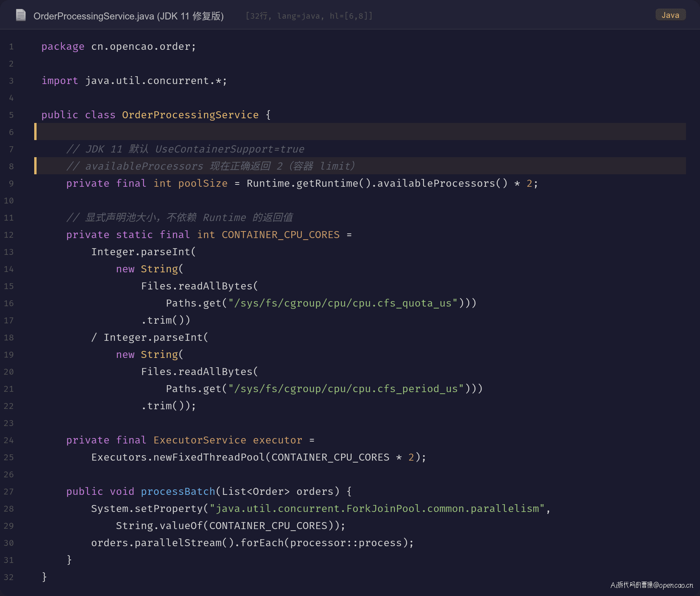Click 'Files.readAllBytes(' on line 20
This screenshot has height=596, width=700.
[199, 372]
